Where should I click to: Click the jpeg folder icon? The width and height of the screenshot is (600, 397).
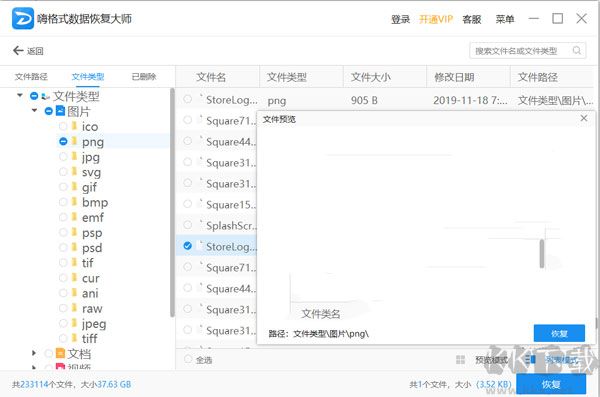75,323
